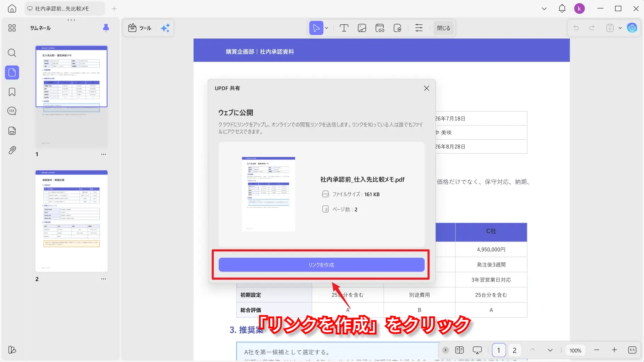This screenshot has width=644, height=362.
Task: Click the bottom-left panel toggle icon
Action: coord(12,350)
